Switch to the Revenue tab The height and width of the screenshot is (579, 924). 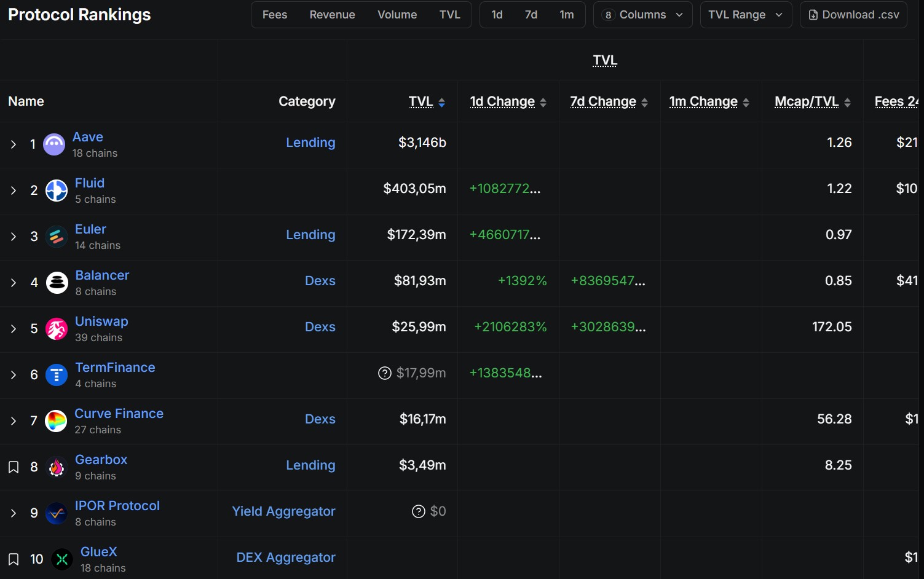(x=332, y=14)
